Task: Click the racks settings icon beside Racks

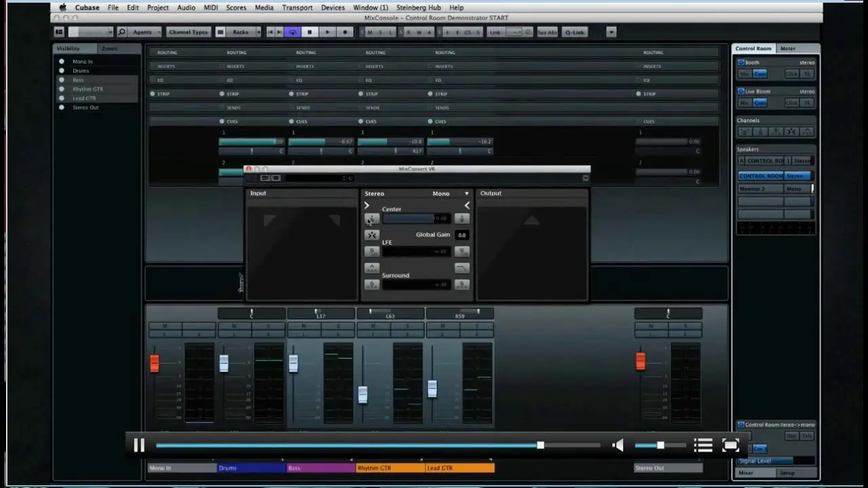Action: pos(220,32)
